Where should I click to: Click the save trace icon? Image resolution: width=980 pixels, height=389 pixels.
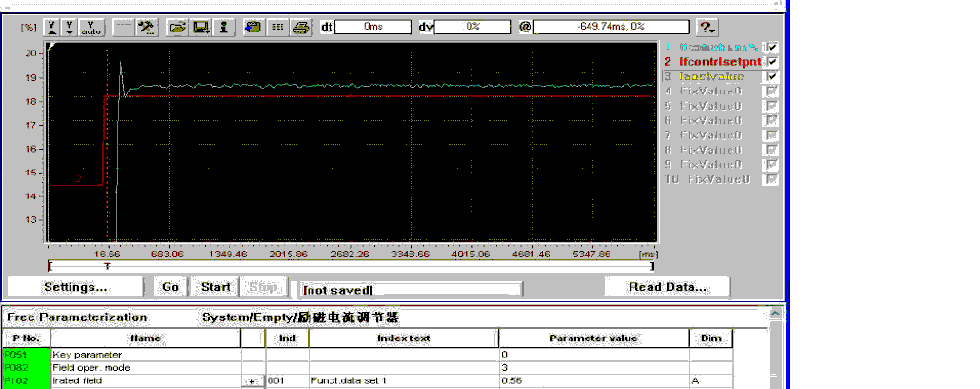point(201,28)
